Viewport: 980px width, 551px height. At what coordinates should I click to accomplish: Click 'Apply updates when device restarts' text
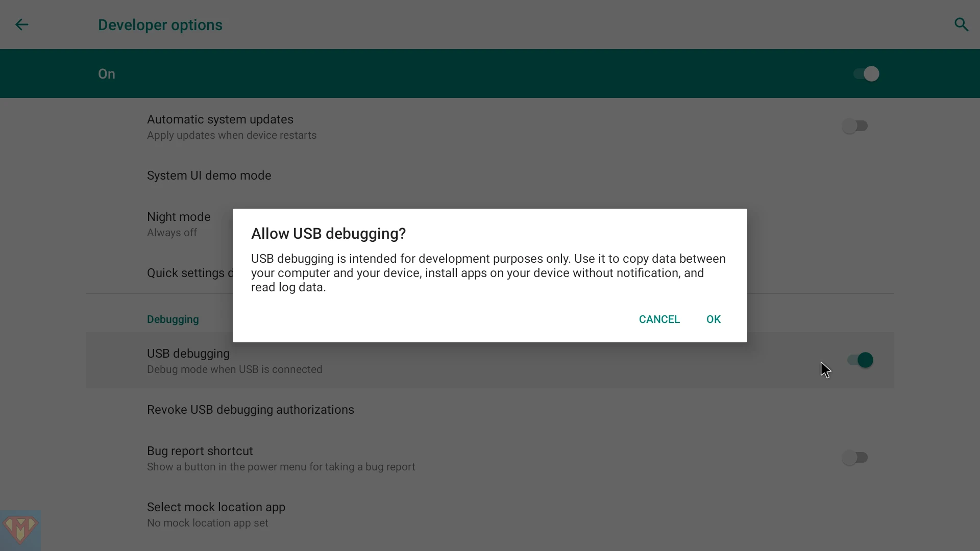[231, 135]
